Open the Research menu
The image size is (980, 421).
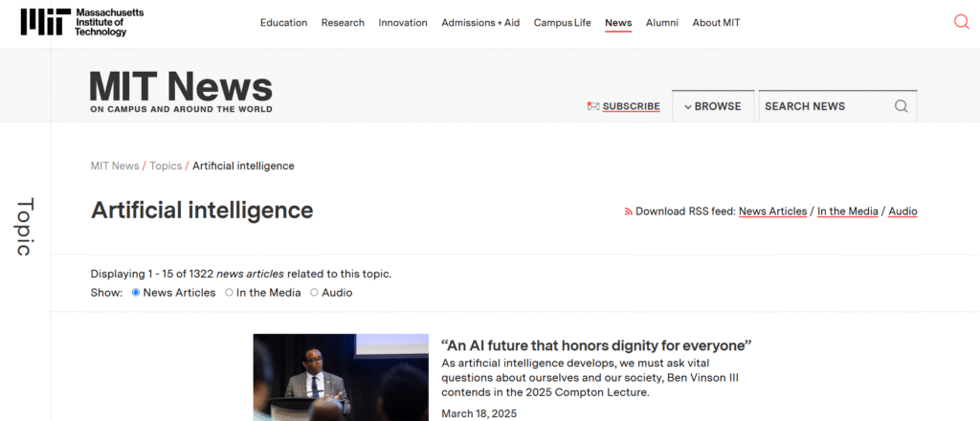pos(343,23)
